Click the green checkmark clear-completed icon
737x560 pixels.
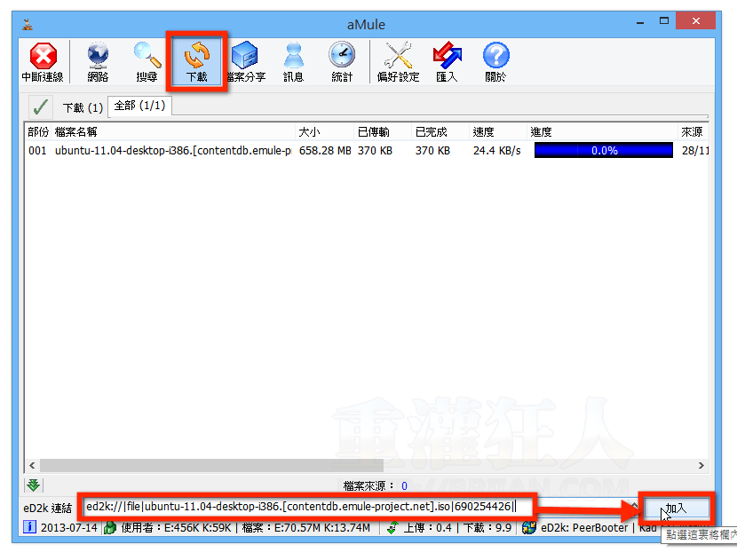tap(40, 107)
